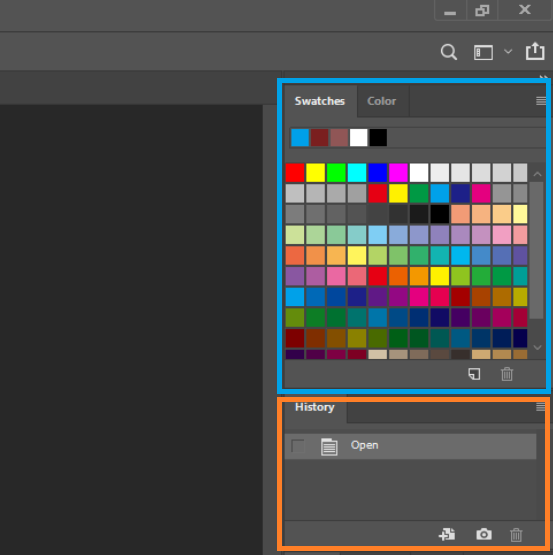The width and height of the screenshot is (553, 555).
Task: Delete current state in History panel
Action: point(516,534)
